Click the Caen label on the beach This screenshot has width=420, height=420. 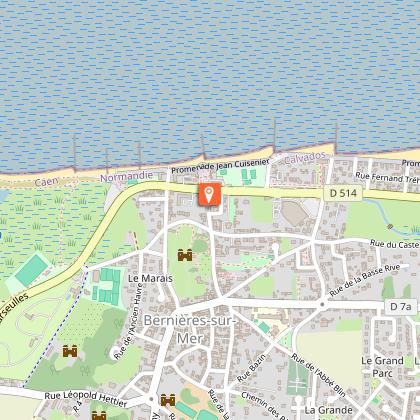pyautogui.click(x=46, y=182)
